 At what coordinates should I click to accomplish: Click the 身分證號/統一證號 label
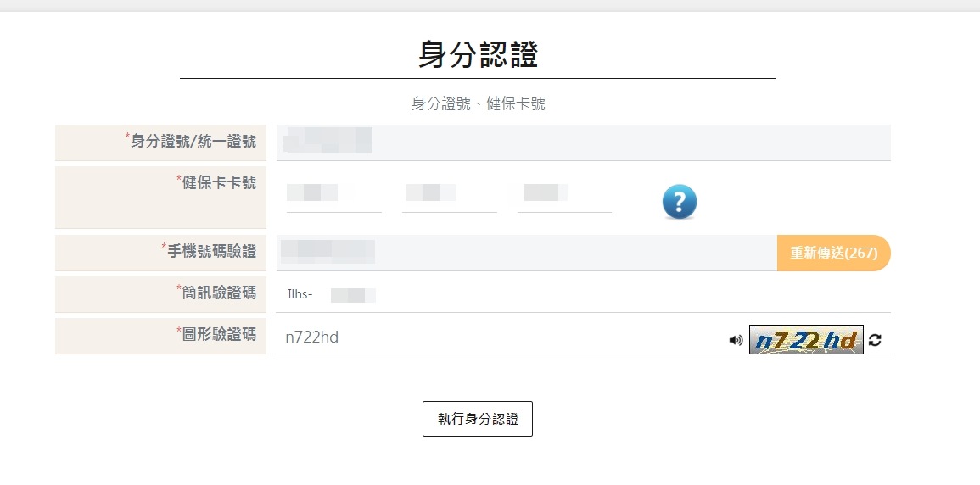[193, 142]
